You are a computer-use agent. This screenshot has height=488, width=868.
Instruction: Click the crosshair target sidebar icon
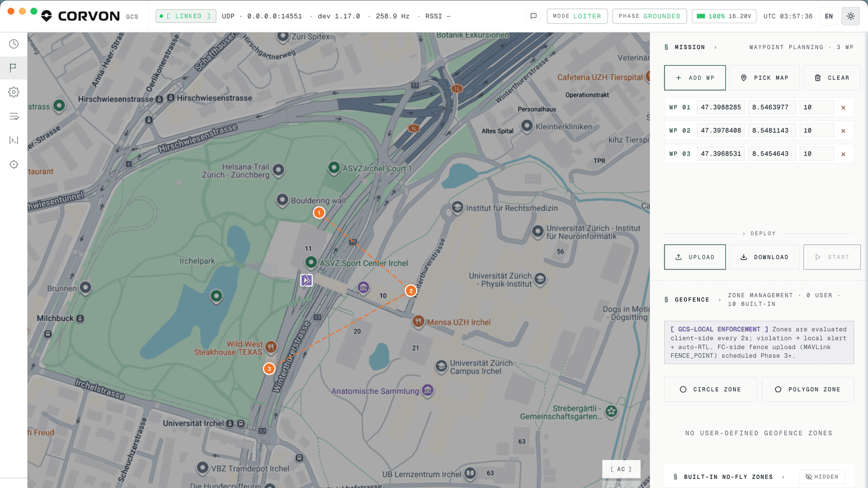click(x=14, y=164)
